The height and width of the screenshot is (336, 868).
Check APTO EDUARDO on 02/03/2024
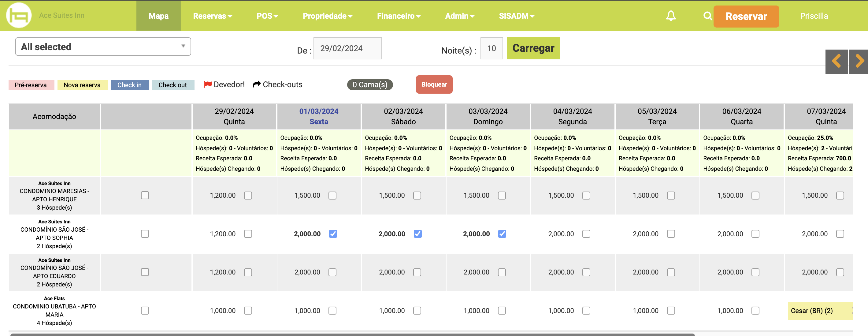[x=417, y=272]
